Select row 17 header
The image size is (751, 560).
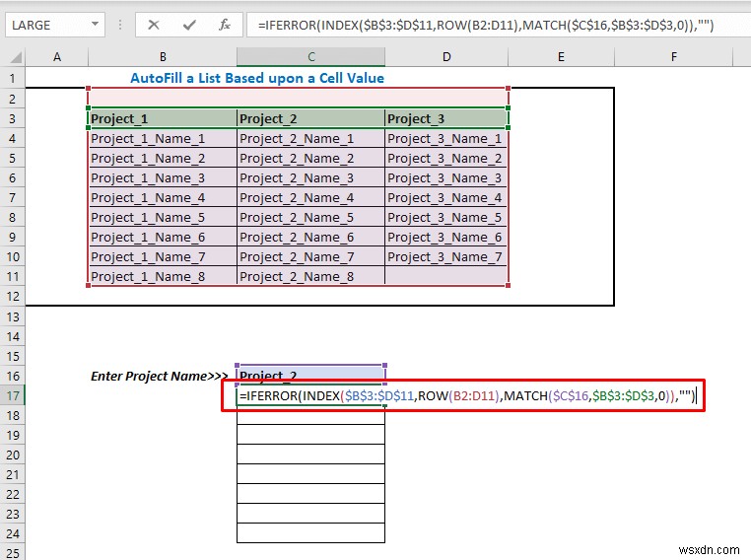[x=13, y=395]
